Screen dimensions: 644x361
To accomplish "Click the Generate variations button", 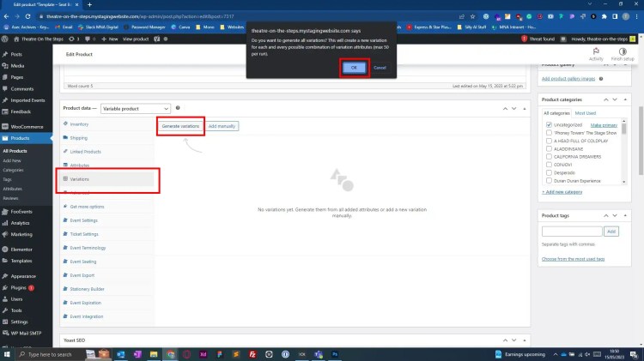I will (x=180, y=126).
